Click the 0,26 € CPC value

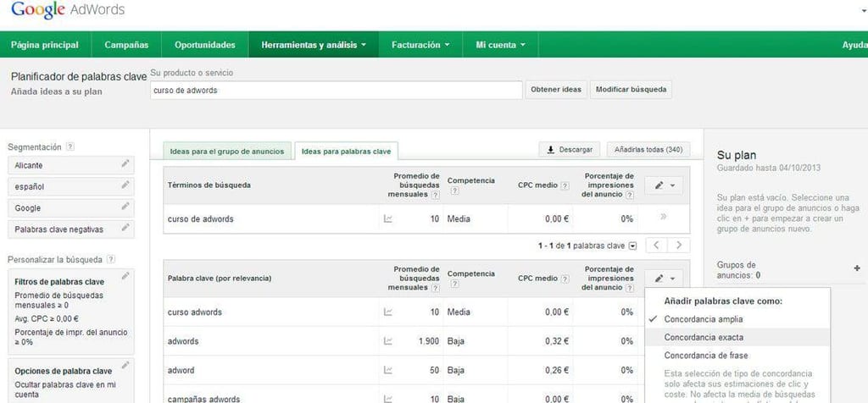(556, 370)
